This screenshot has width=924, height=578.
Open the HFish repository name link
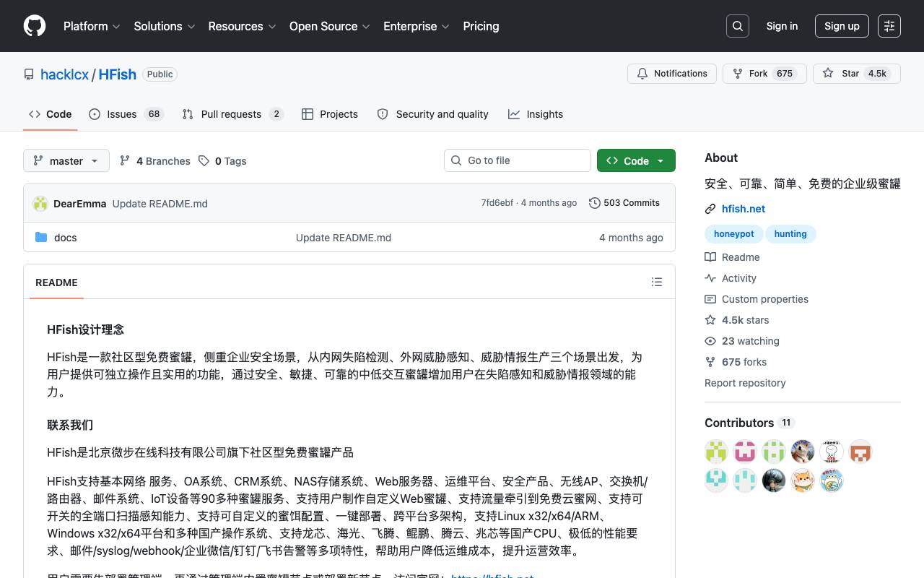click(117, 74)
